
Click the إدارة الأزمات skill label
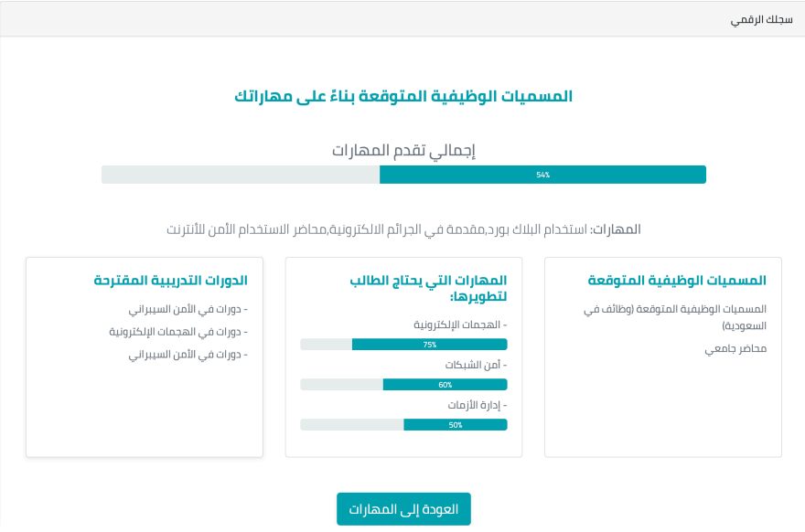(477, 405)
